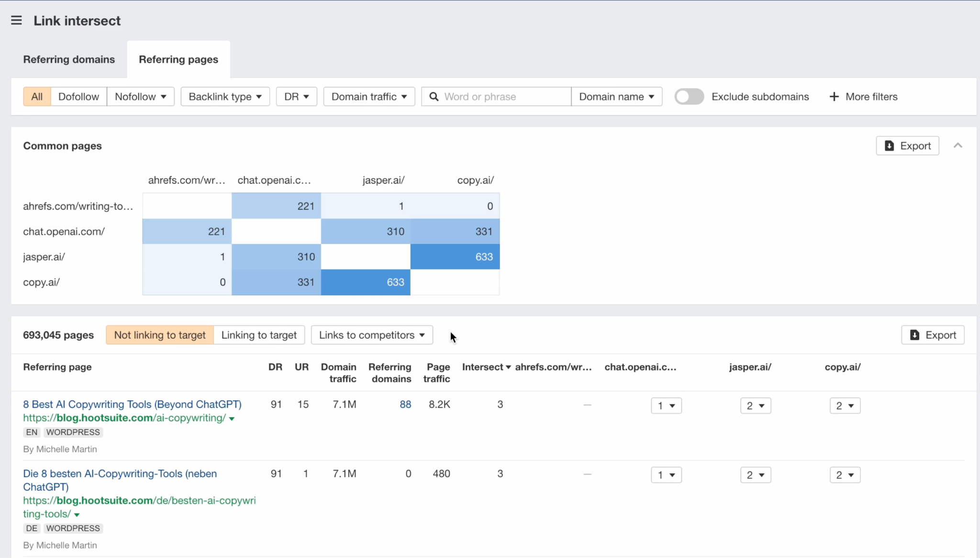This screenshot has width=980, height=558.
Task: Click the search magnifier icon
Action: [434, 97]
